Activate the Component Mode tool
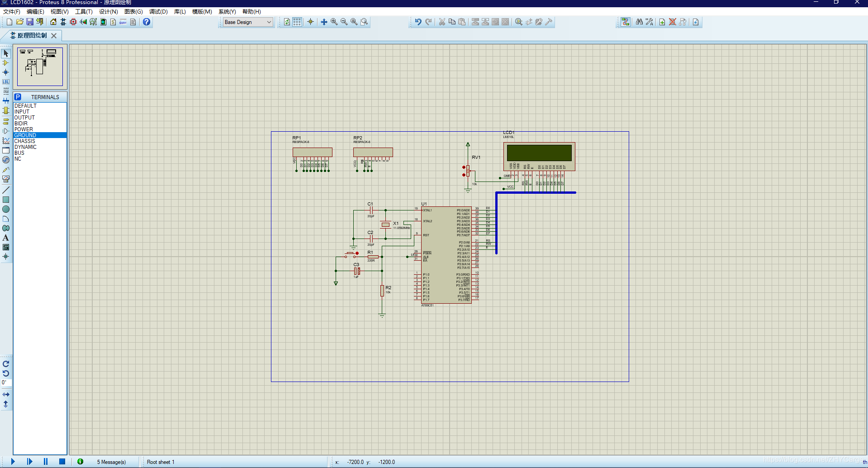868x468 pixels. click(x=6, y=63)
